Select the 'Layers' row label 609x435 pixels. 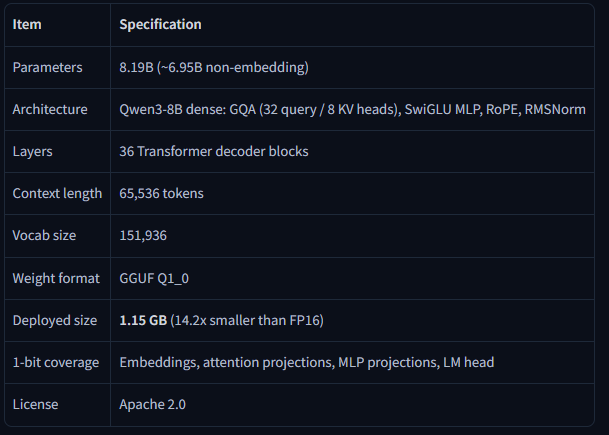coord(32,151)
